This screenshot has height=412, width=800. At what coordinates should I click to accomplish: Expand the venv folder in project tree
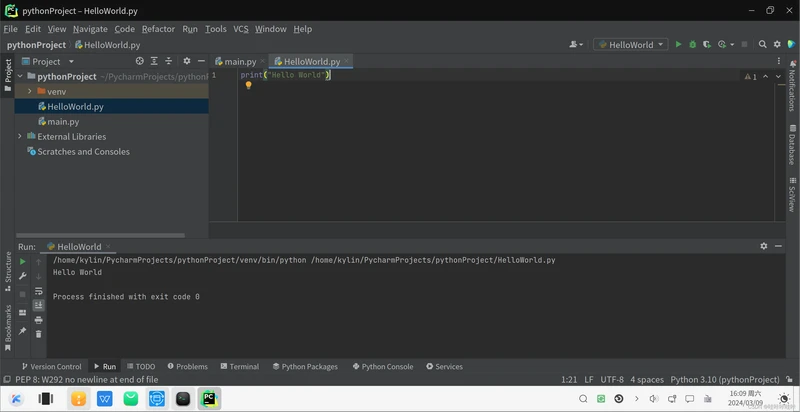click(x=30, y=91)
